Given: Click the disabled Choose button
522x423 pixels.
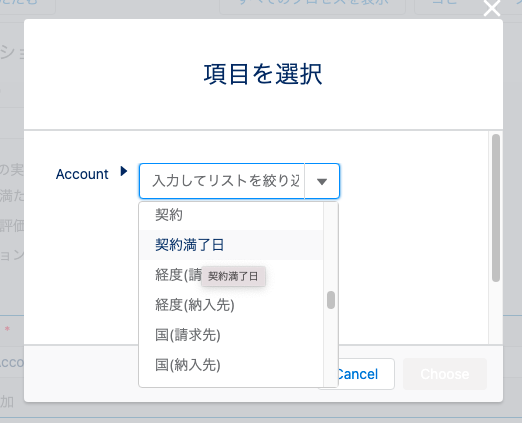Looking at the screenshot, I should [x=445, y=374].
